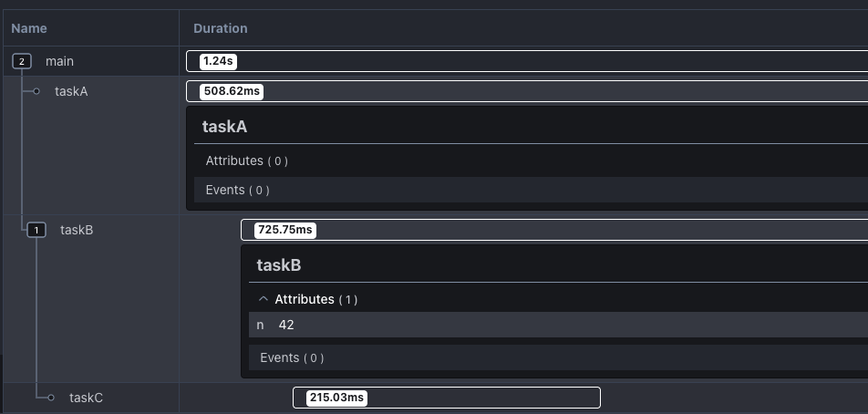
Task: Click the taskC leaf node circle
Action: point(51,398)
